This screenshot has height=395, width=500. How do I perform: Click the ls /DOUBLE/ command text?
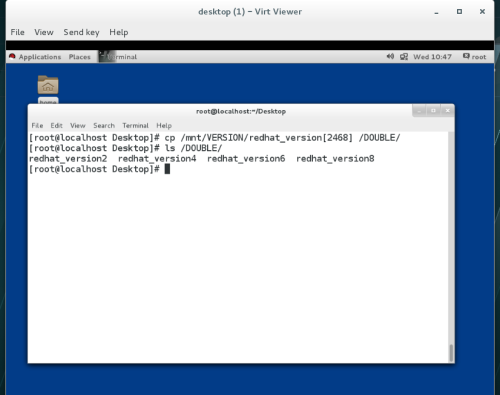193,148
